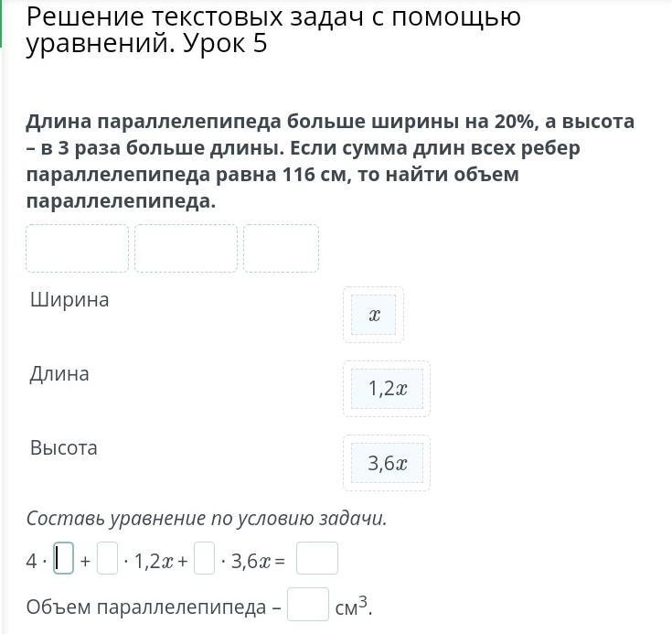The width and height of the screenshot is (672, 634).
Task: Select the 3,6x tile next to Высота
Action: click(x=387, y=463)
